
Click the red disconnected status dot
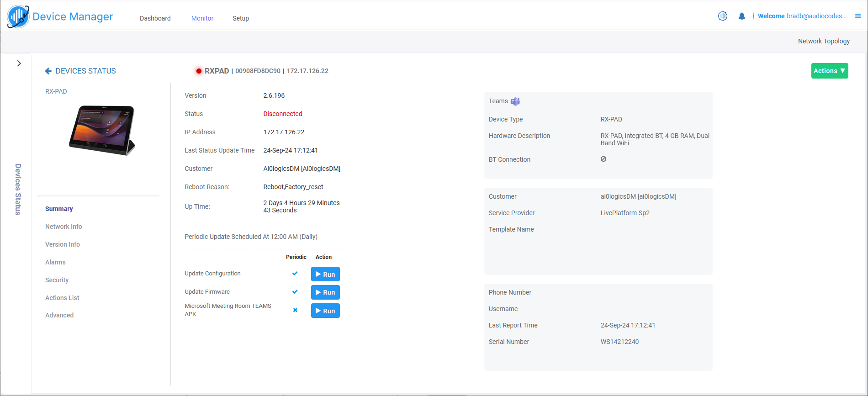(x=199, y=71)
